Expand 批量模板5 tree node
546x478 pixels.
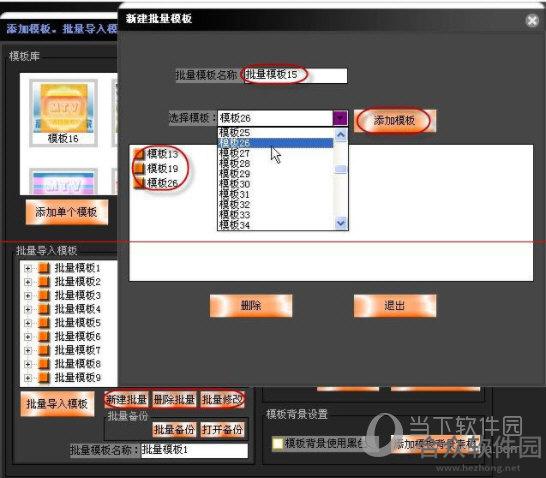28,323
